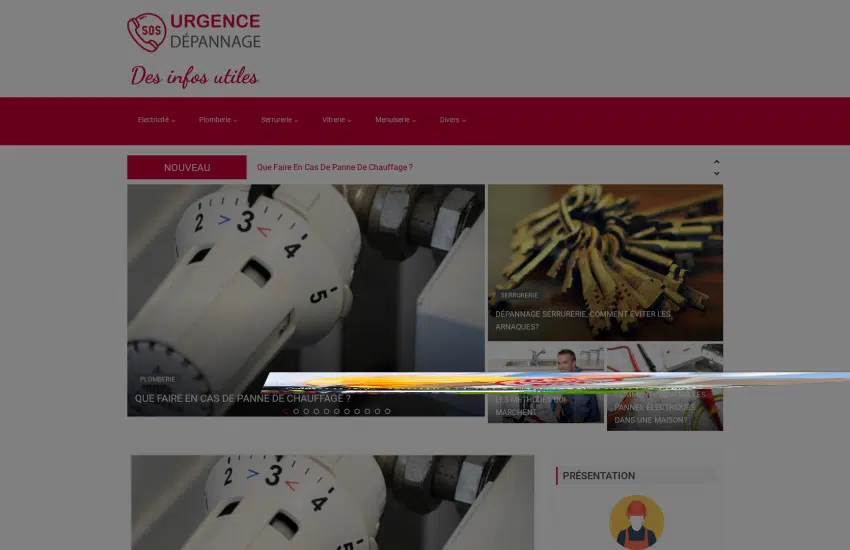Open the Vitrerie menu item
This screenshot has height=550, width=850.
pos(336,120)
